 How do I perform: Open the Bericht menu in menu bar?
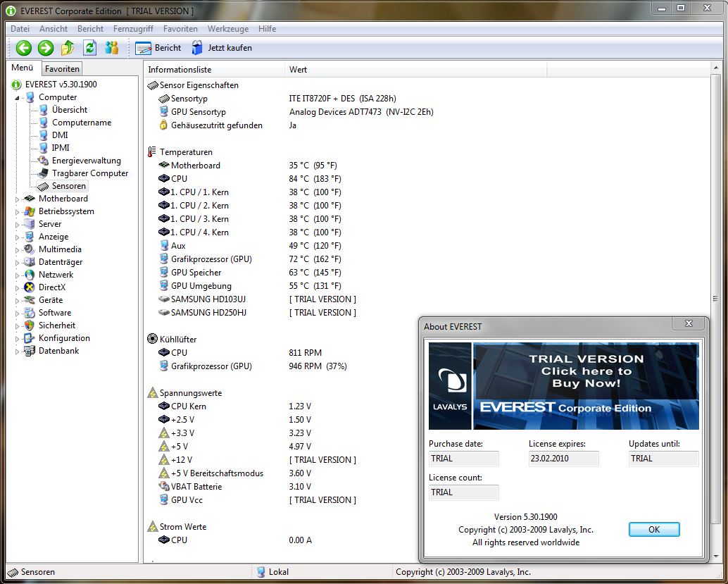(91, 29)
